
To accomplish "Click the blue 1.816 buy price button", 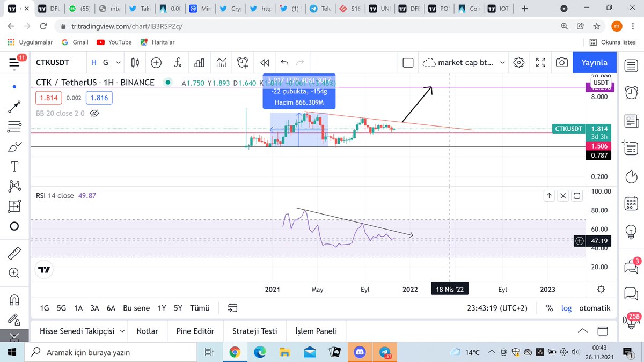I will (x=99, y=98).
